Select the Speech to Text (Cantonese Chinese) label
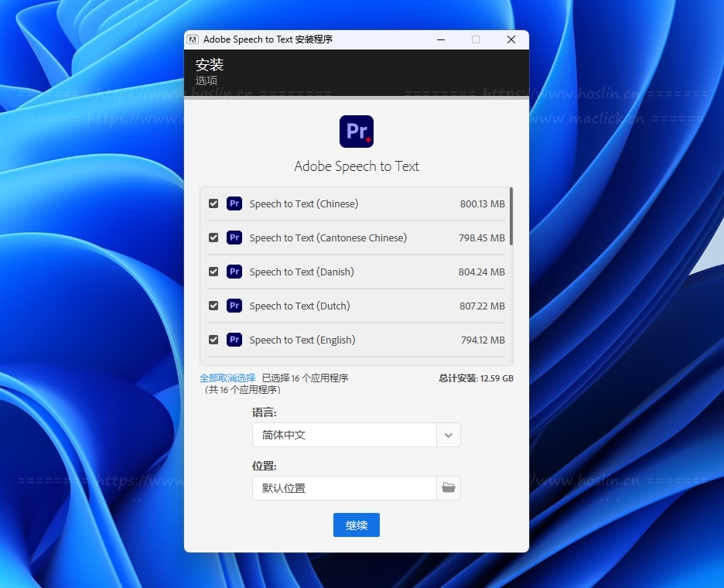 [328, 238]
